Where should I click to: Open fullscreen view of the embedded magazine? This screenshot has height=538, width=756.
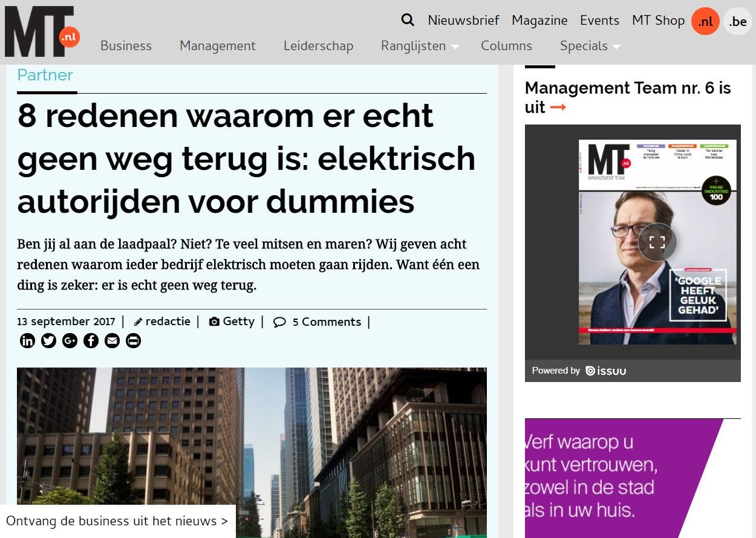(x=657, y=241)
